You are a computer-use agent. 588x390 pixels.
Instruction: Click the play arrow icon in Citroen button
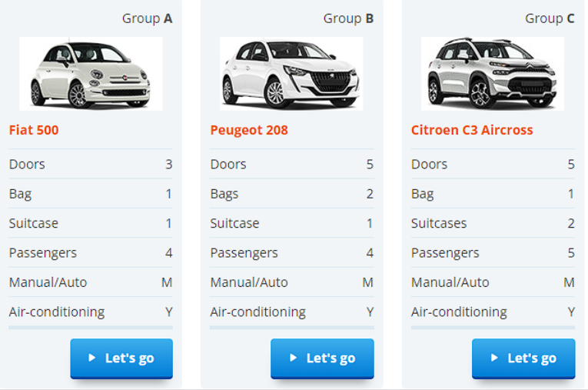[495, 358]
